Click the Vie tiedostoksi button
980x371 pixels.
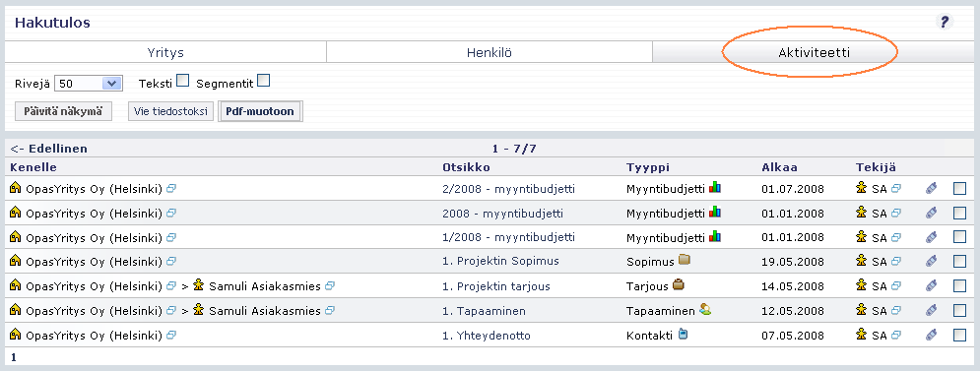point(170,112)
